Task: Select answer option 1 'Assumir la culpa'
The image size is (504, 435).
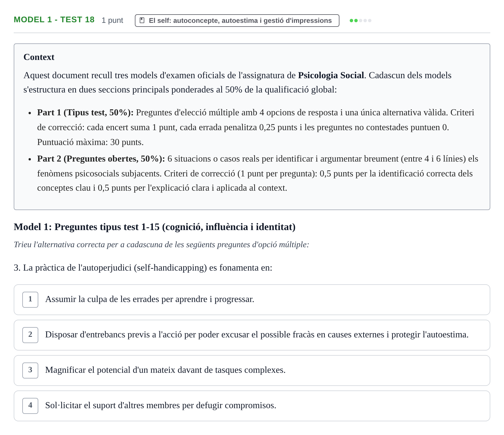Action: pyautogui.click(x=252, y=300)
